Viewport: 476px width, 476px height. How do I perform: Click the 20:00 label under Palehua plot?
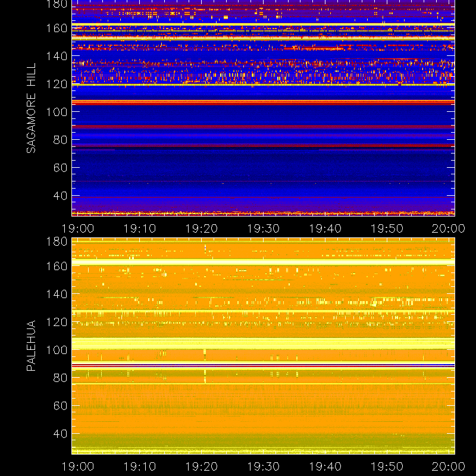[x=449, y=466]
